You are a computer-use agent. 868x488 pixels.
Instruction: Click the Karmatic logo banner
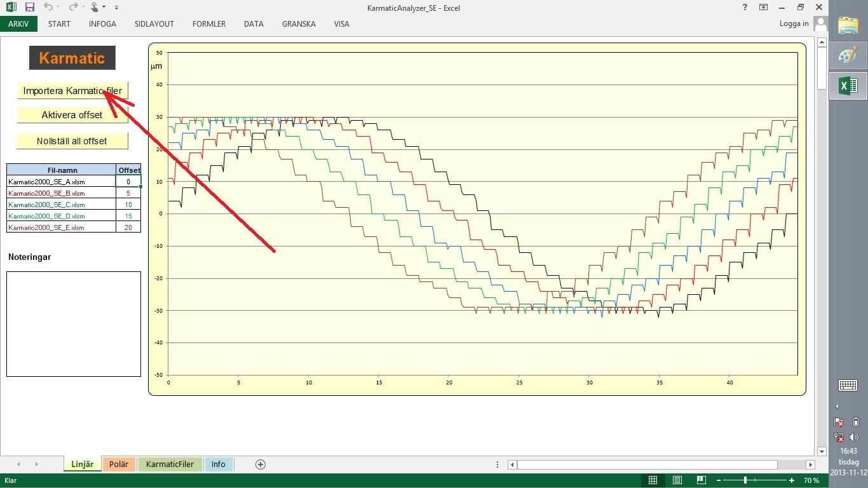coord(72,58)
